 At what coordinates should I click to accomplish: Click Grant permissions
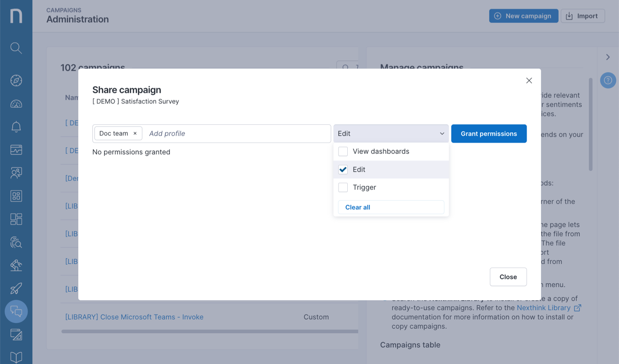click(x=489, y=133)
